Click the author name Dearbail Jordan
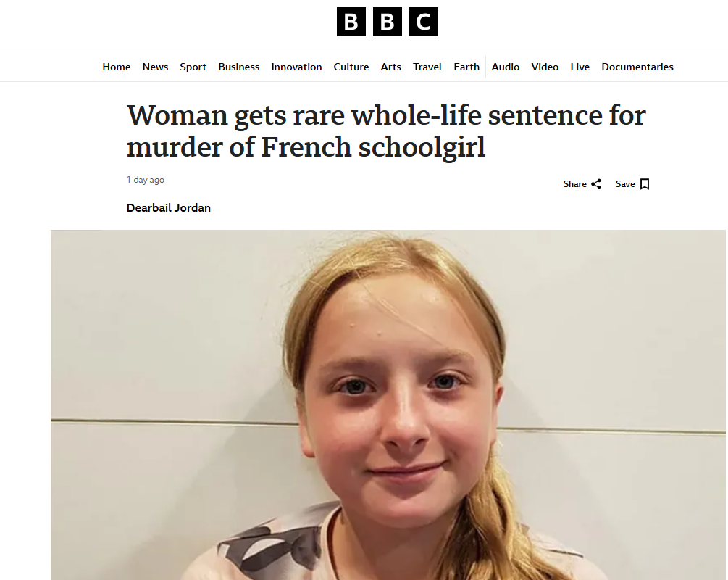 (x=169, y=208)
